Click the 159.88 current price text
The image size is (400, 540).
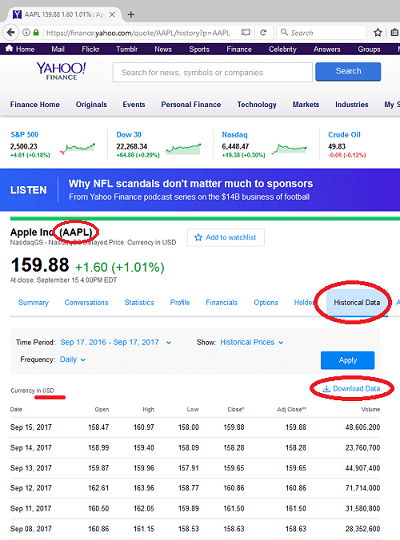[40, 265]
